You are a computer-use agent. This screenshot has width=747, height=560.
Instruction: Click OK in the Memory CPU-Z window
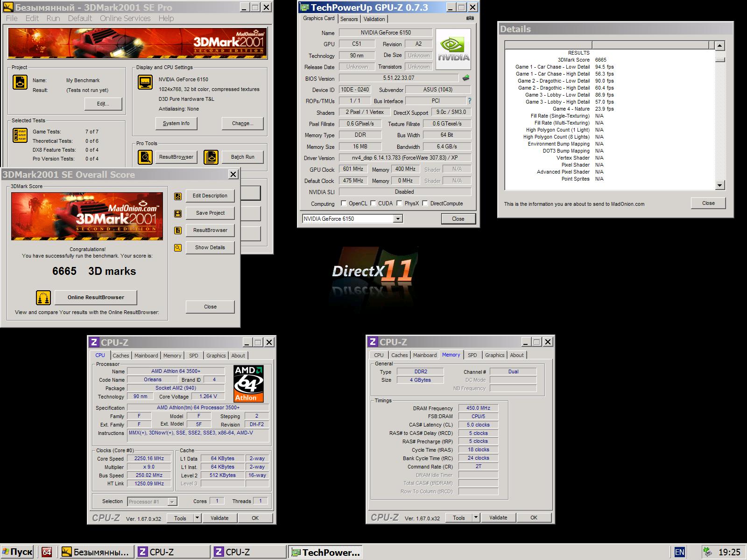click(534, 518)
